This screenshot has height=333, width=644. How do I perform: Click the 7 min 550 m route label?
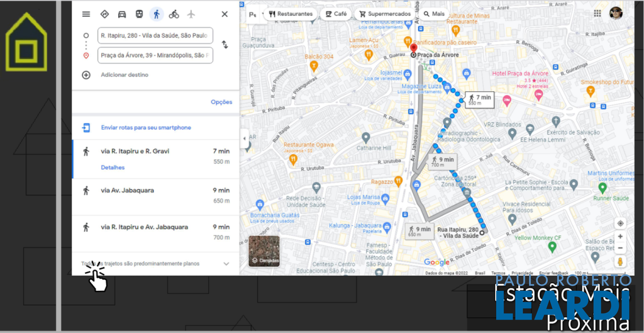click(x=479, y=99)
